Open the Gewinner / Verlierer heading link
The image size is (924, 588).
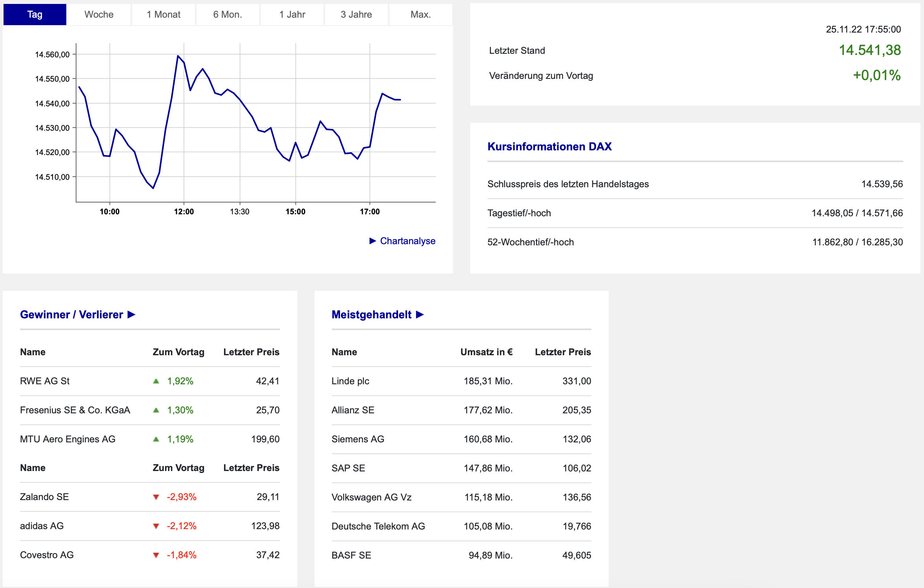point(71,314)
